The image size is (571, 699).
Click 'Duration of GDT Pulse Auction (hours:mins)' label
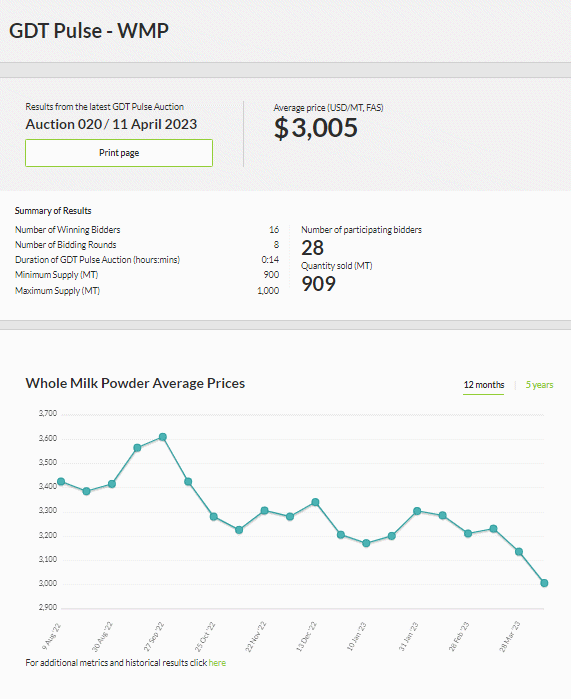(x=97, y=260)
